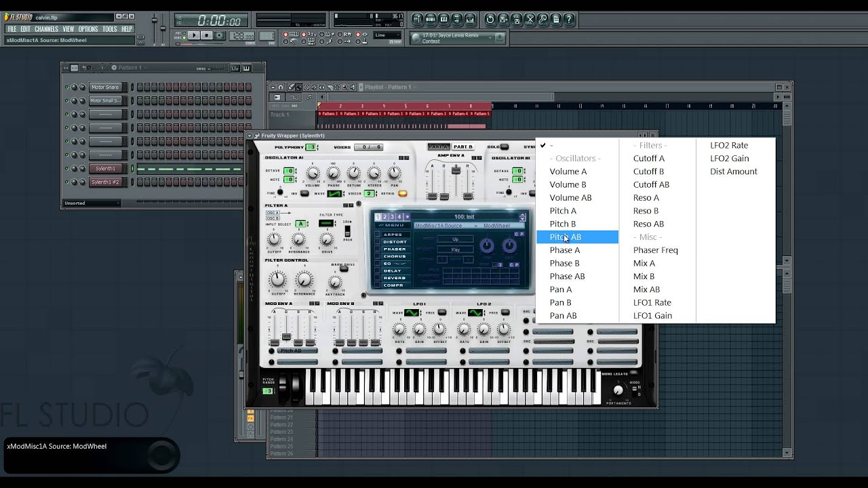Select Pan AB in the parameter list
Screen dimensions: 868x488
(563, 316)
